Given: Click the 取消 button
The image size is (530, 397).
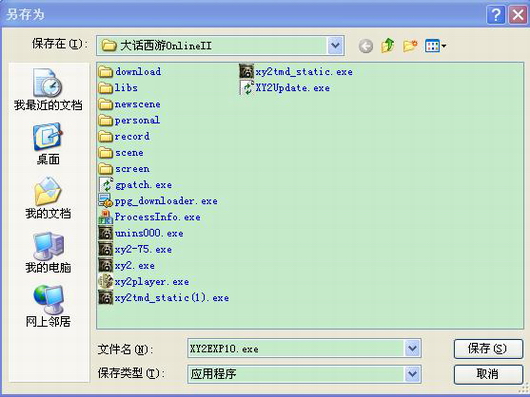Looking at the screenshot, I should coord(488,374).
